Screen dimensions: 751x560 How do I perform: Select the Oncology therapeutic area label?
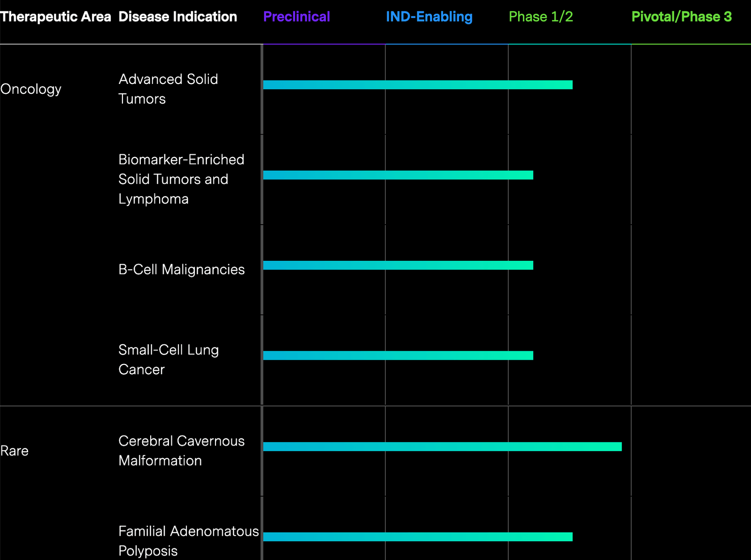coord(31,89)
